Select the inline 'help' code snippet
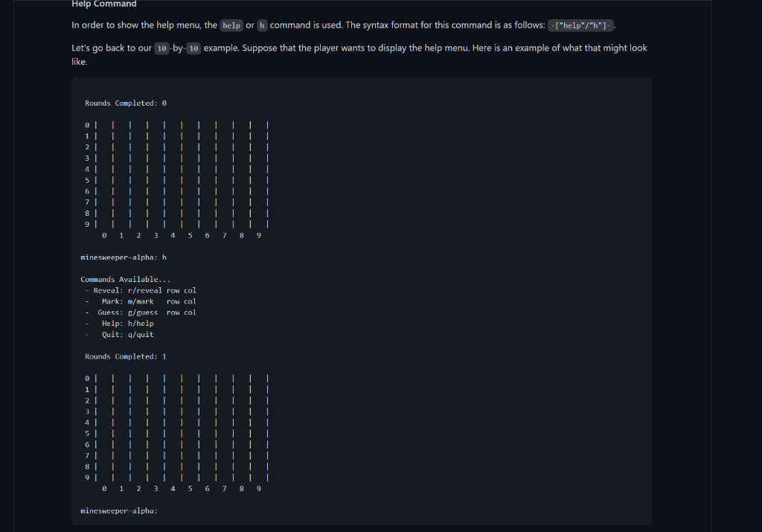762x532 pixels. tap(231, 25)
